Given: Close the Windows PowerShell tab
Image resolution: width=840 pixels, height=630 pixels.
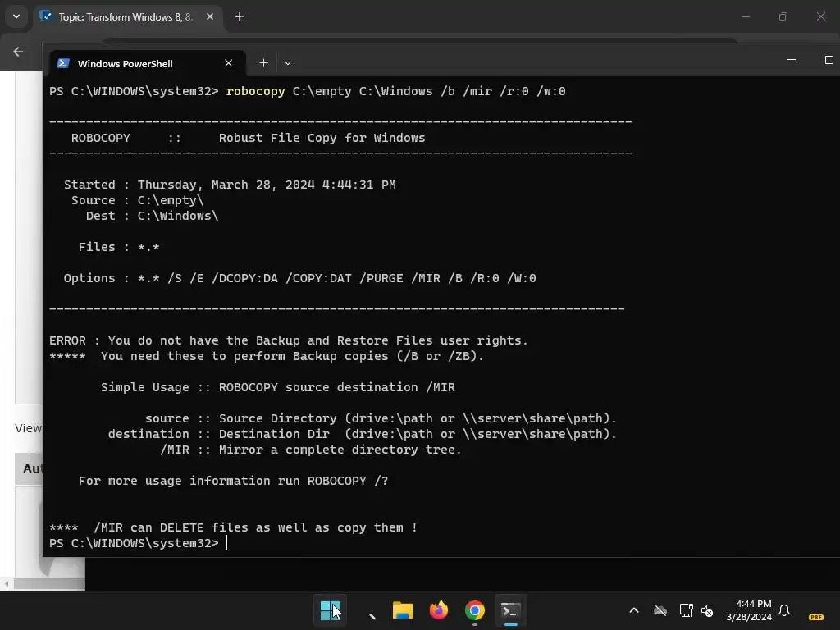Looking at the screenshot, I should (x=229, y=63).
